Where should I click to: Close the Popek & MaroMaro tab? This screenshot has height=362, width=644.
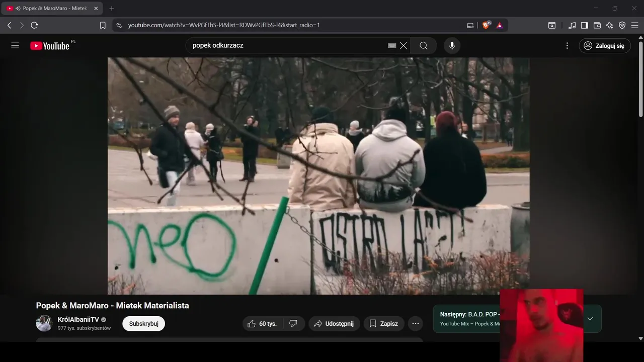coord(96,9)
